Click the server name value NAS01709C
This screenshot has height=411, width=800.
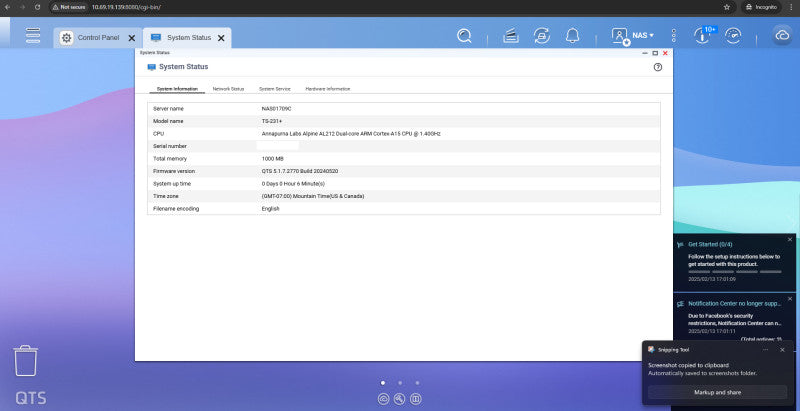tap(276, 109)
